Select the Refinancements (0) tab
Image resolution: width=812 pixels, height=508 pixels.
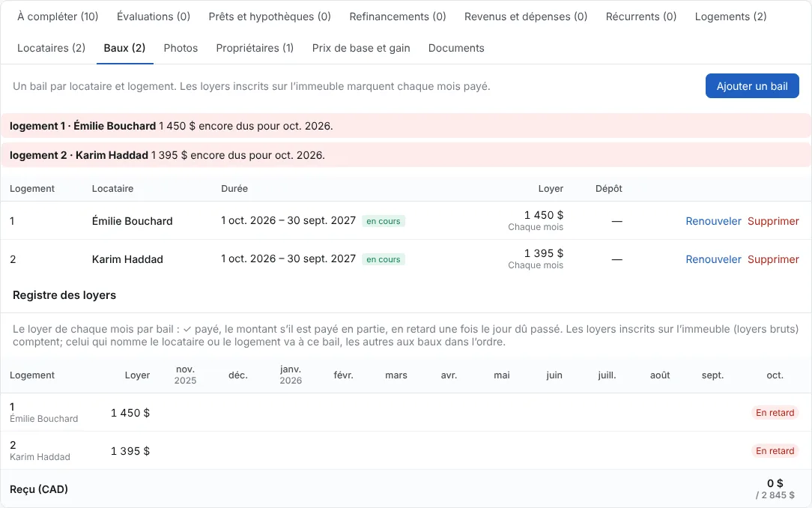tap(398, 16)
